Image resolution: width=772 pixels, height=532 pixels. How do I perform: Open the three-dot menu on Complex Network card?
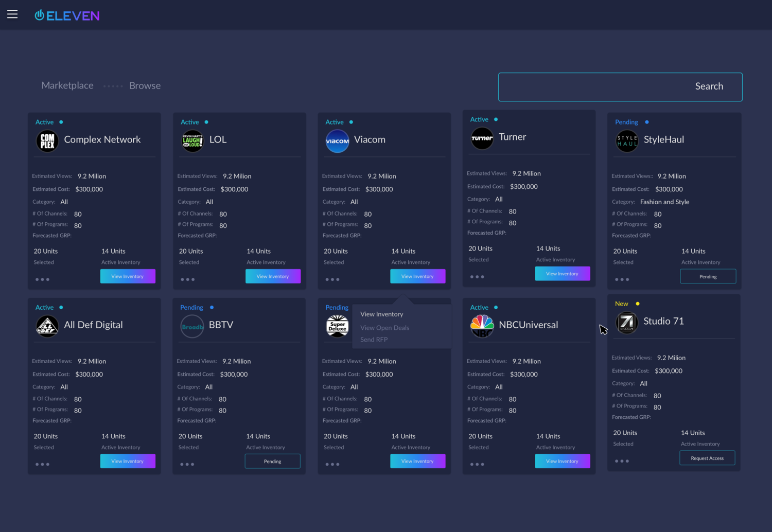pos(42,279)
